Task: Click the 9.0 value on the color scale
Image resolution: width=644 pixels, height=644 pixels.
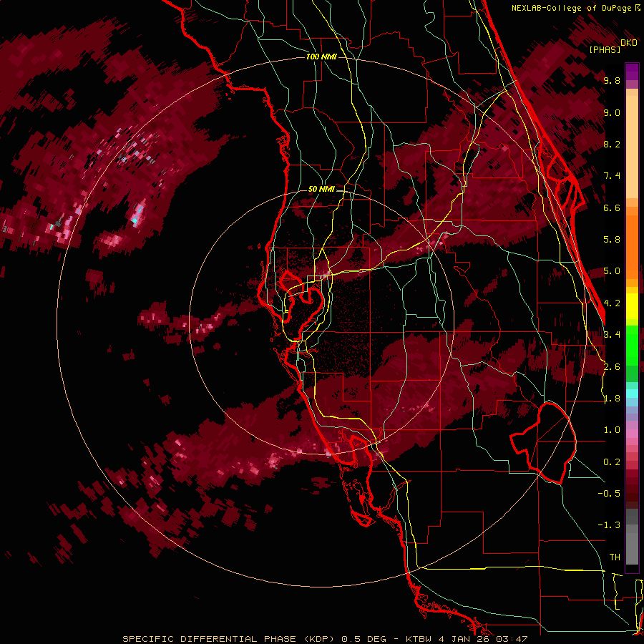Action: click(612, 112)
